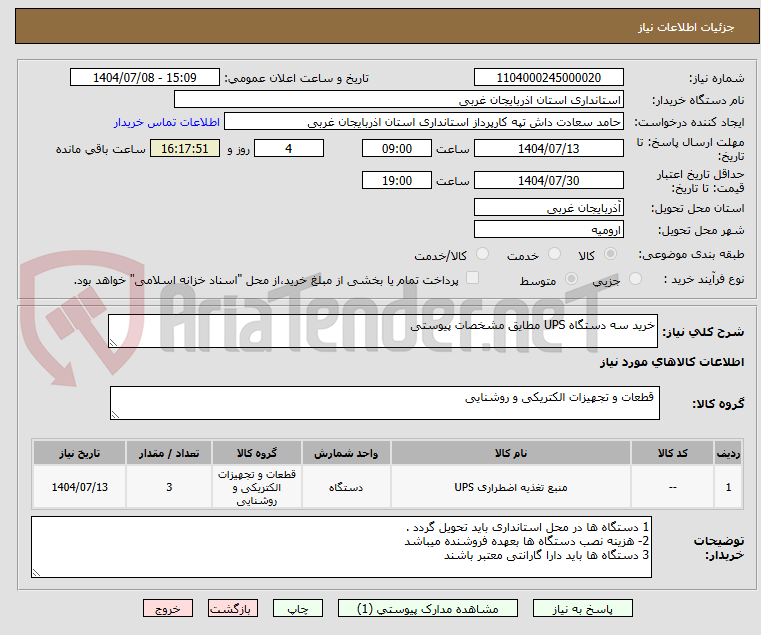Select the متوسط purchase type radio
Screen dimensions: 761x635
pyautogui.click(x=571, y=279)
